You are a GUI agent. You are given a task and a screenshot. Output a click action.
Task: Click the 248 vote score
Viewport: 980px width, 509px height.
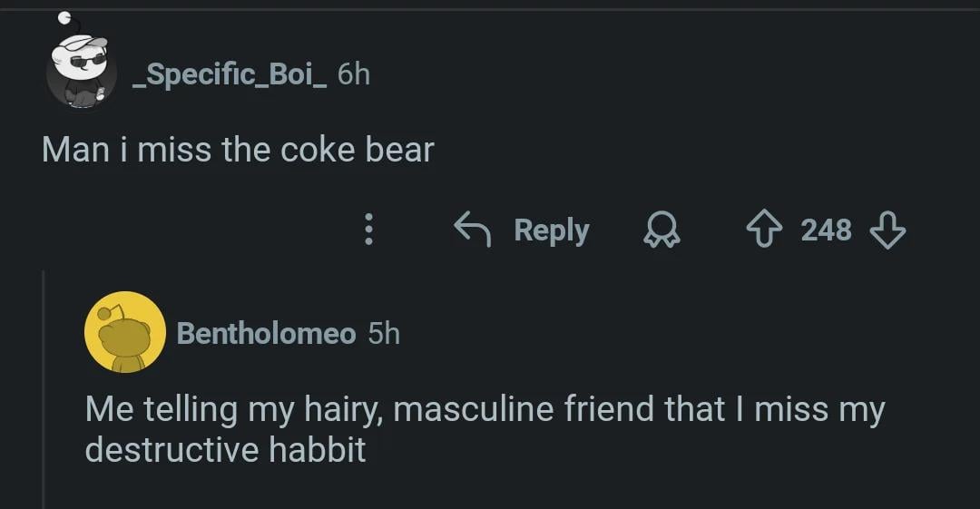pyautogui.click(x=826, y=230)
